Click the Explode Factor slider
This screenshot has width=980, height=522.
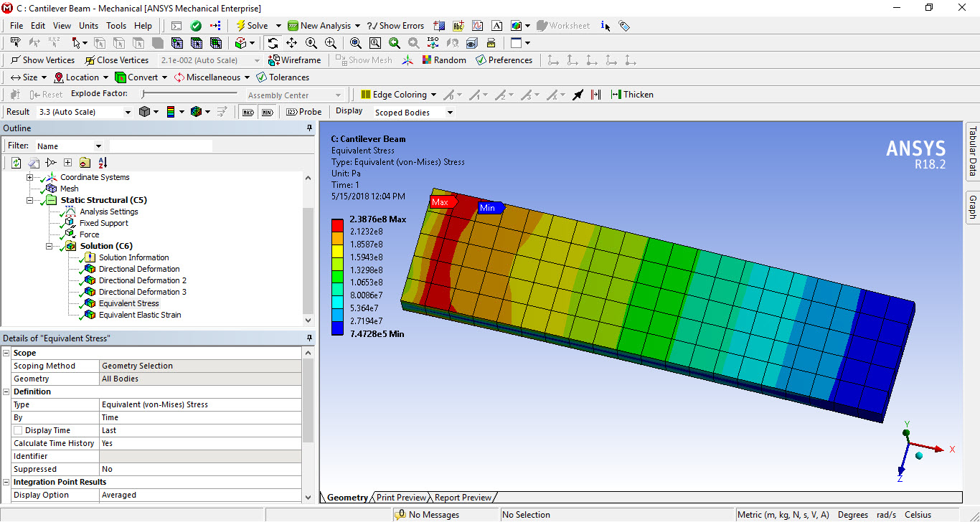pos(189,94)
